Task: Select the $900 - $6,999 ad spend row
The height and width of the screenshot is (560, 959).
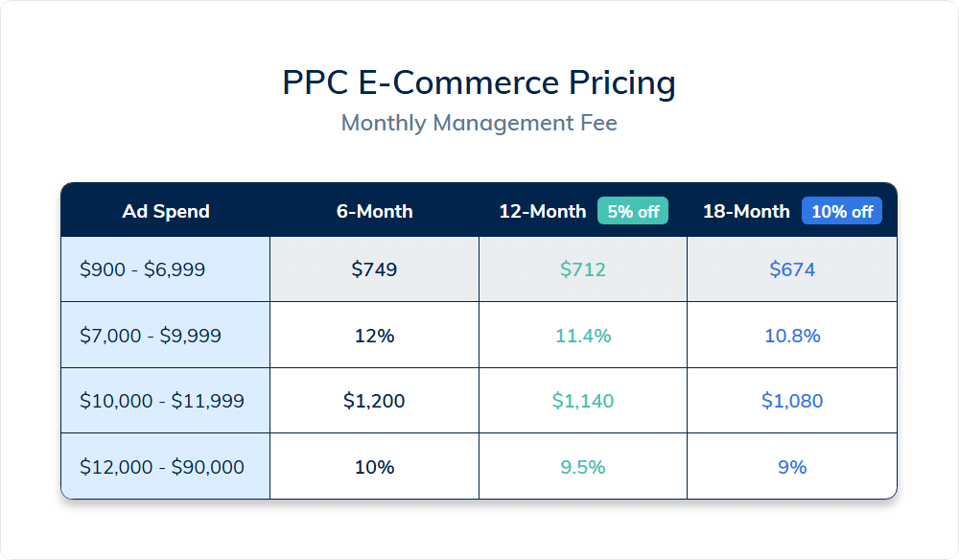Action: pos(142,269)
